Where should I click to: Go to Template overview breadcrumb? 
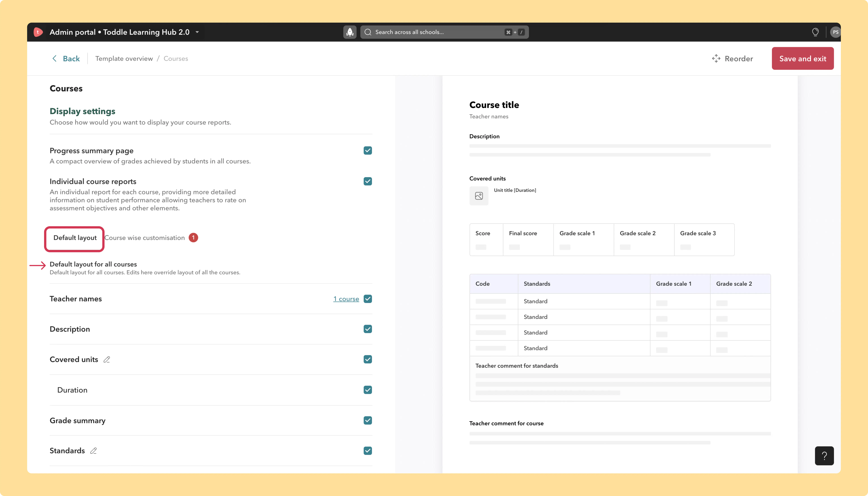click(x=124, y=59)
